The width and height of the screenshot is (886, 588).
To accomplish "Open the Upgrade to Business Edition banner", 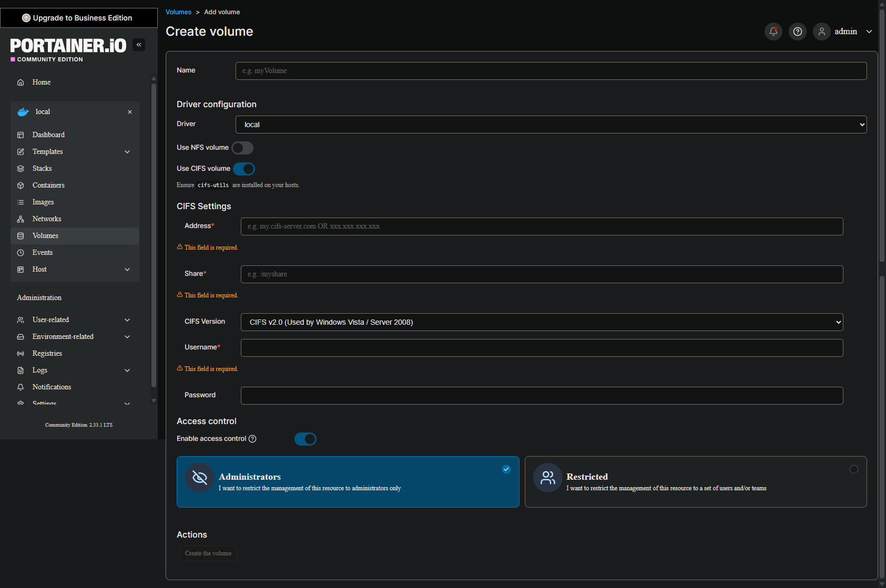I will pos(79,18).
